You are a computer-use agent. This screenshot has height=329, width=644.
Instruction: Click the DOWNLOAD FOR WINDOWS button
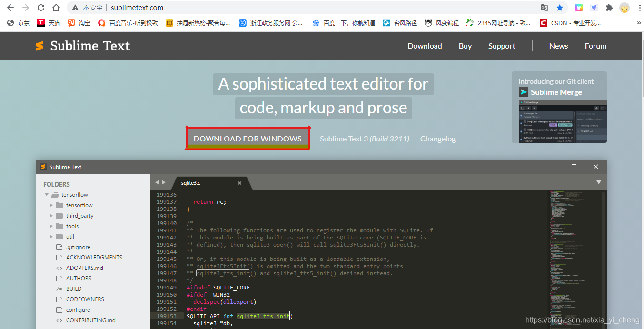(248, 139)
